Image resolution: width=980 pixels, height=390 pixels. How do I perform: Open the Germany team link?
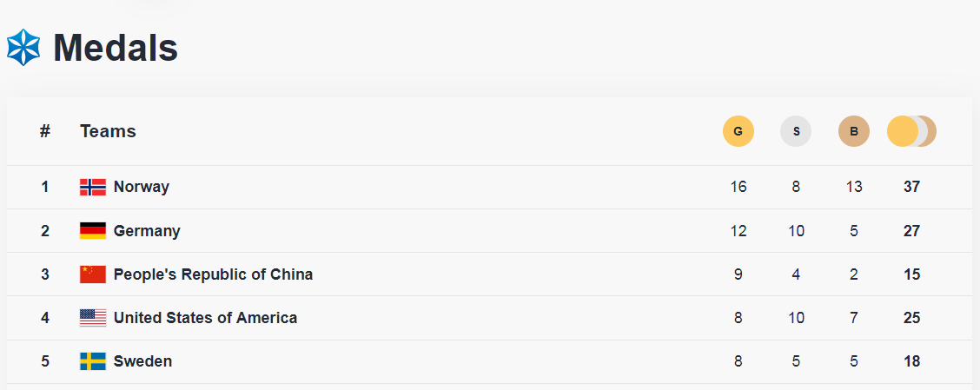(x=147, y=231)
